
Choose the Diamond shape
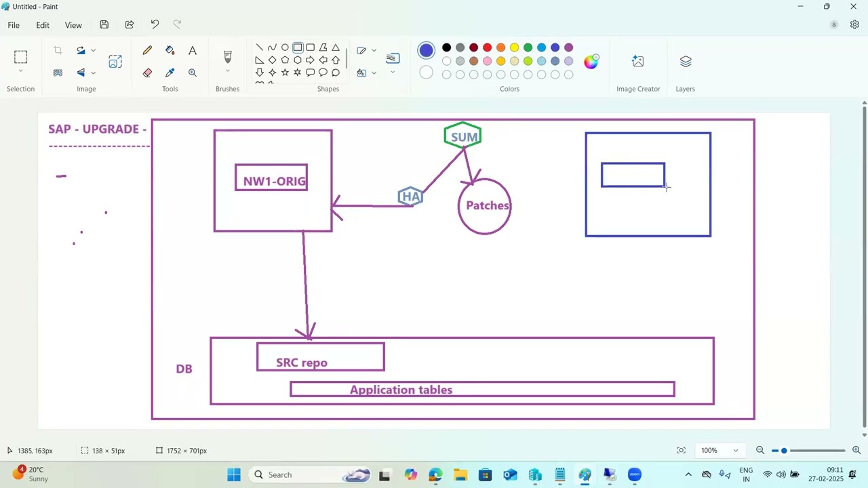coord(272,60)
